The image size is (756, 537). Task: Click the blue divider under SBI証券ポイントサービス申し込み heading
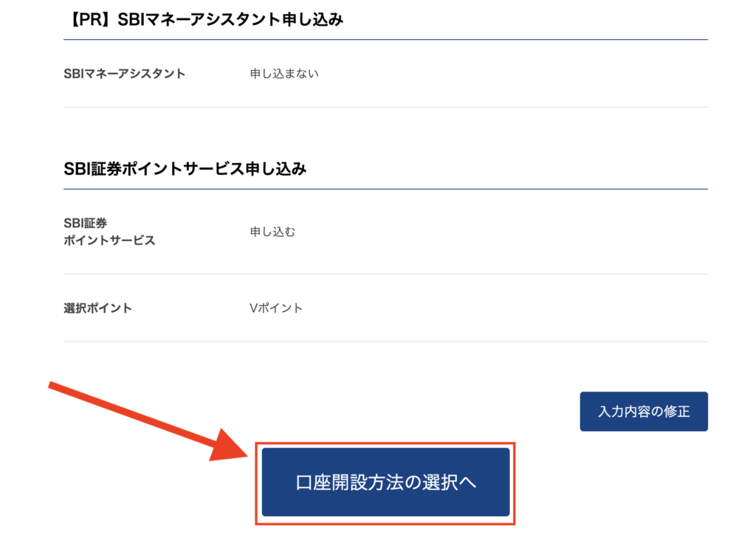point(385,189)
